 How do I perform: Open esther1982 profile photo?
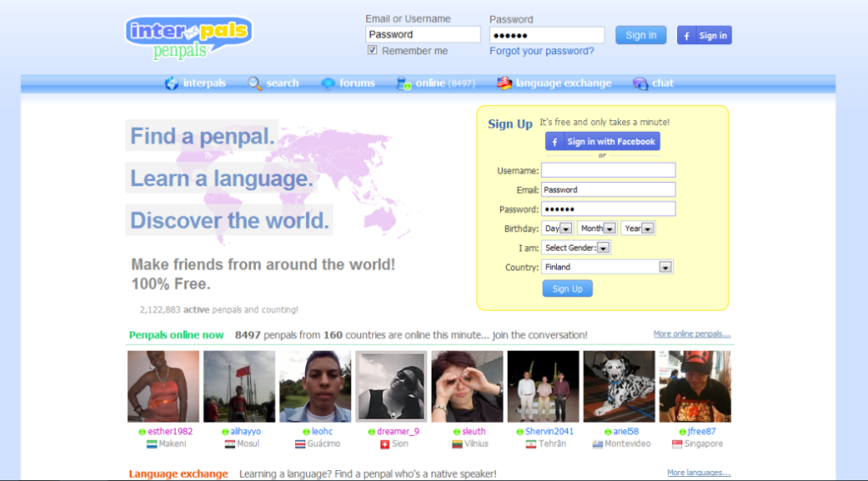pos(164,386)
